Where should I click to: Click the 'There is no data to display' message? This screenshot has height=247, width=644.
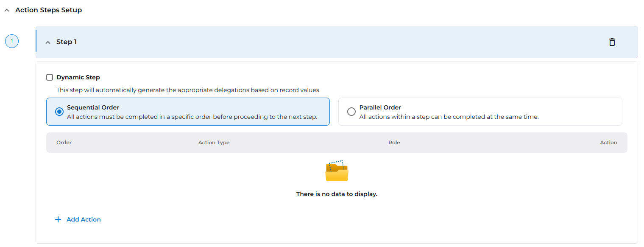[337, 194]
